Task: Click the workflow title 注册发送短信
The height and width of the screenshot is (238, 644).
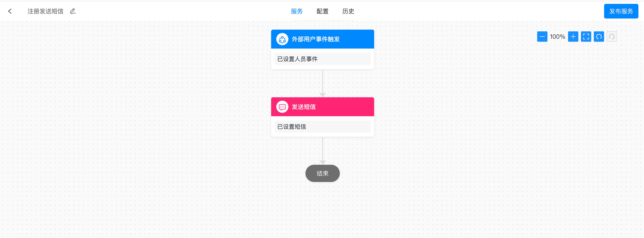Action: [x=45, y=11]
